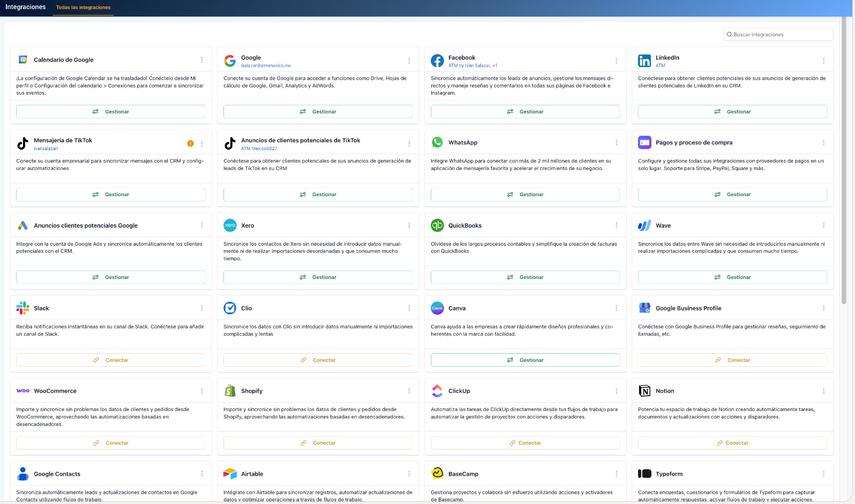Screen dimensions: 855x504
Task: Click the Google Contacts logo icon
Action: point(22,474)
